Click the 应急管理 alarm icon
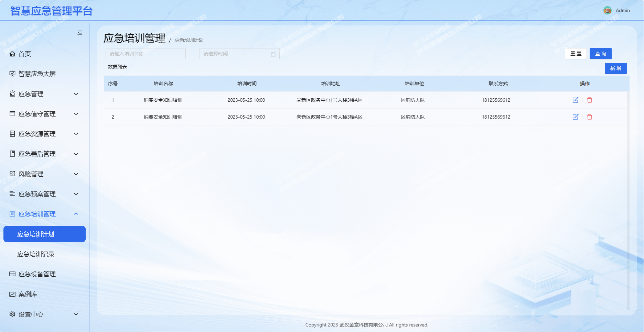The height and width of the screenshot is (332, 644). coord(12,94)
